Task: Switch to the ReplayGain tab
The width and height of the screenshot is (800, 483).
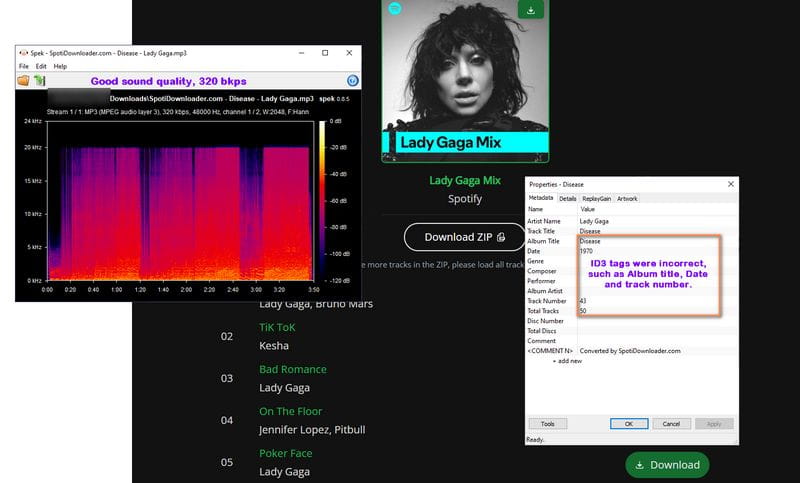Action: [x=596, y=198]
